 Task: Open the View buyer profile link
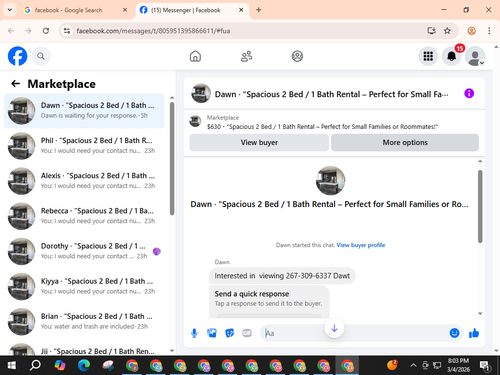coord(361,245)
